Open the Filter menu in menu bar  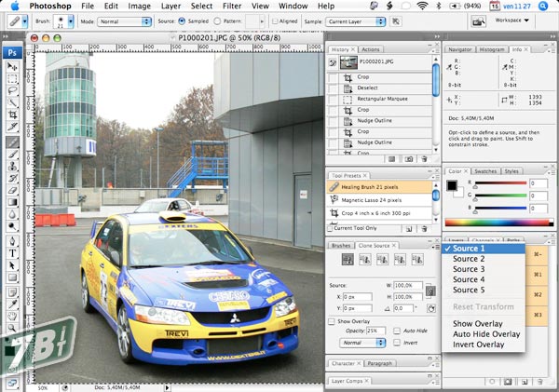tap(232, 6)
